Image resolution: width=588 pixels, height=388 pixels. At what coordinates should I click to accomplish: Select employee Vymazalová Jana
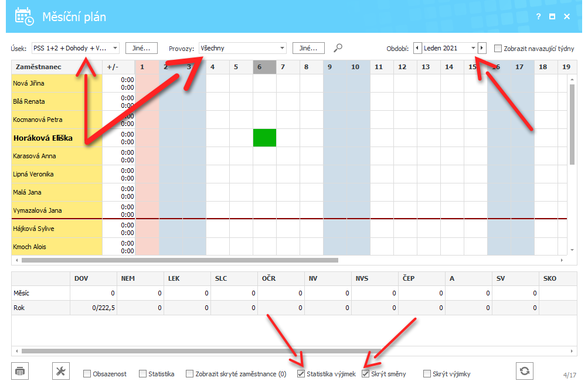point(57,210)
